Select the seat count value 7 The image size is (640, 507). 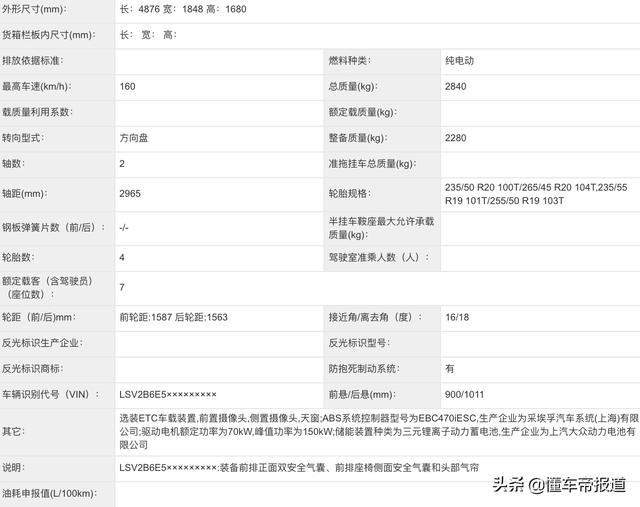tap(122, 287)
